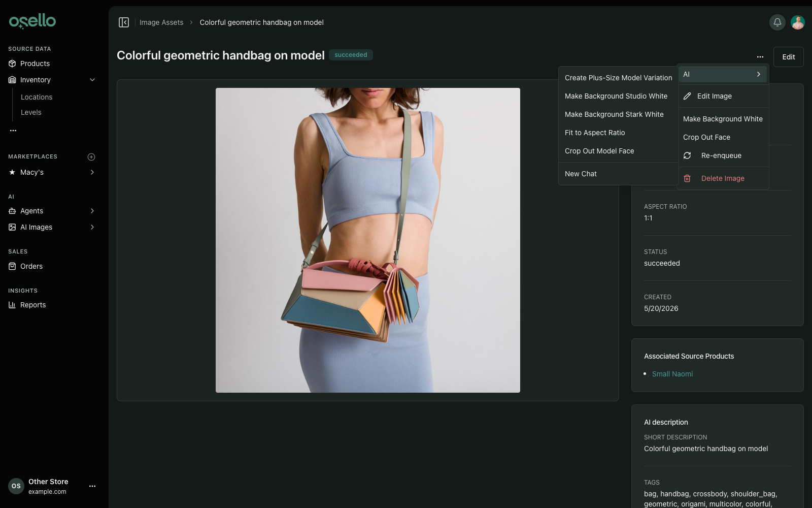812x508 pixels.
Task: Start a New Chat from menu
Action: pos(618,174)
